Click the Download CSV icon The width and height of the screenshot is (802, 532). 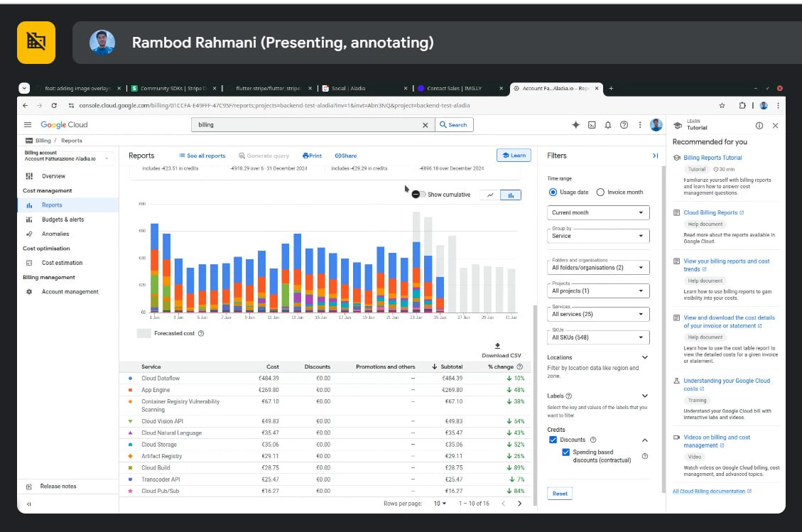click(498, 346)
